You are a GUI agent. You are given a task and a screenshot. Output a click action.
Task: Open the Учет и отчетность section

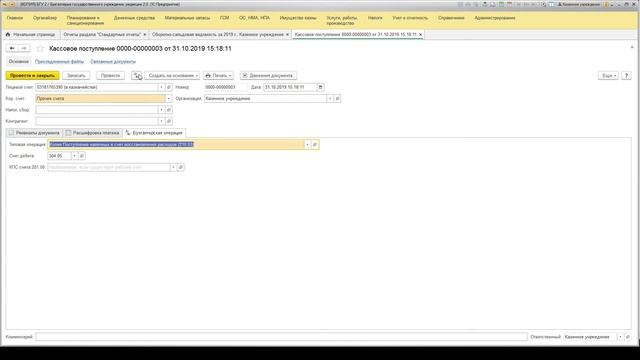pyautogui.click(x=410, y=18)
